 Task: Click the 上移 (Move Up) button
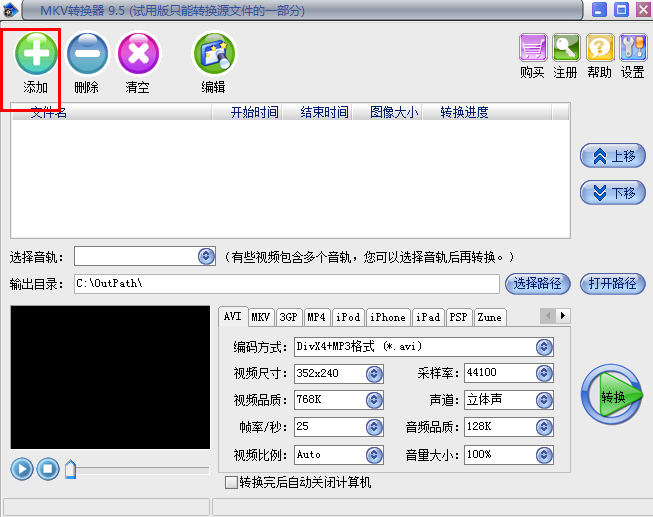[613, 156]
